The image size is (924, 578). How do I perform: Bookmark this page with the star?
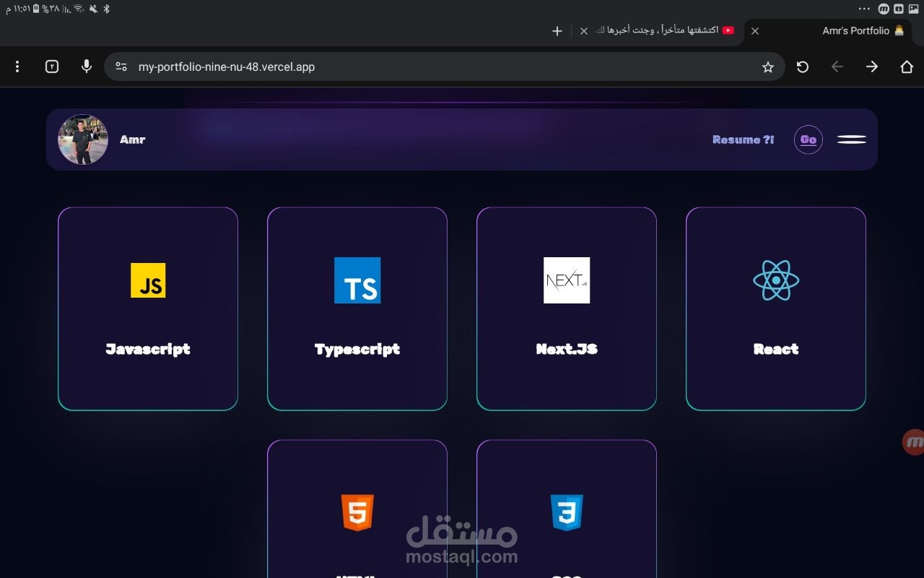(x=768, y=66)
